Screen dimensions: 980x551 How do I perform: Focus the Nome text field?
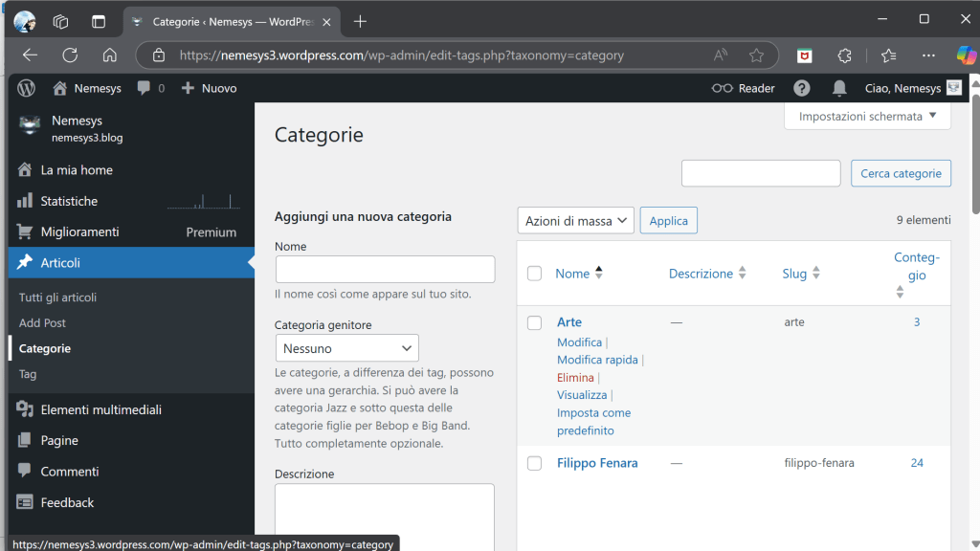pyautogui.click(x=385, y=269)
